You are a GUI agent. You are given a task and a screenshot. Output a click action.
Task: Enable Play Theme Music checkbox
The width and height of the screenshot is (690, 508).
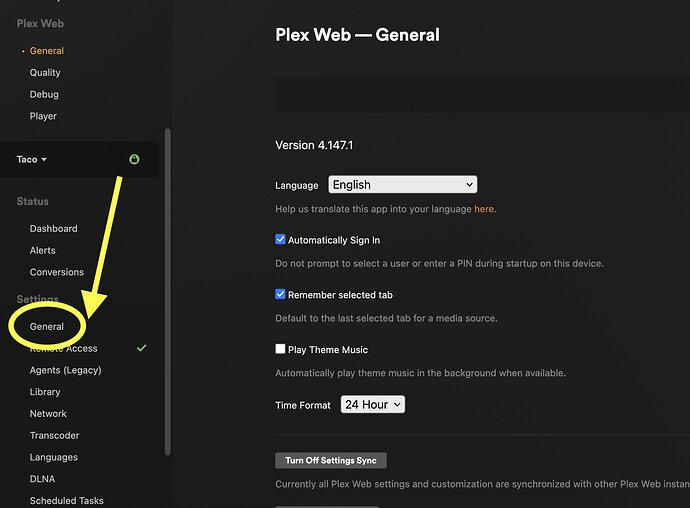(281, 350)
